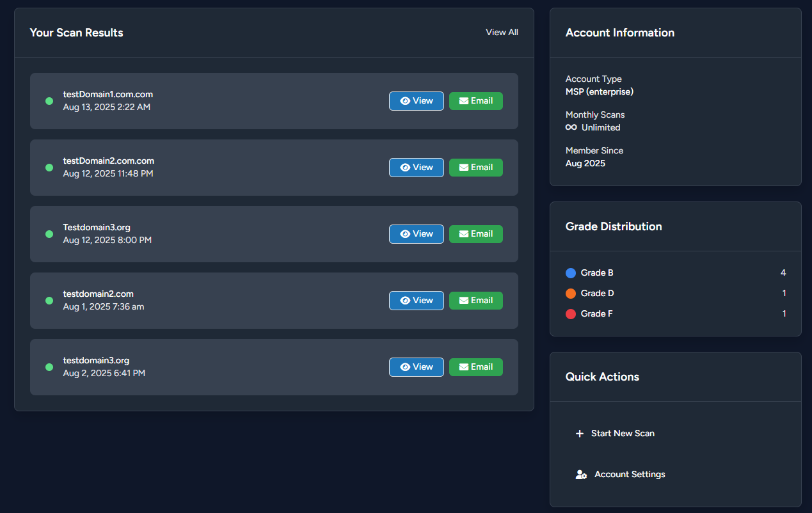
Task: Open the Account Information panel header
Action: coord(619,32)
